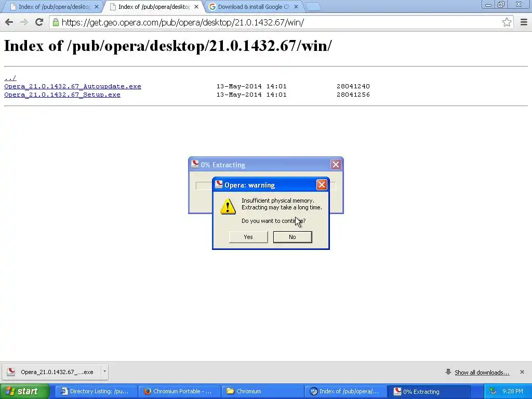The width and height of the screenshot is (532, 399).
Task: Click Yes in the Opera warning dialog
Action: tap(248, 237)
